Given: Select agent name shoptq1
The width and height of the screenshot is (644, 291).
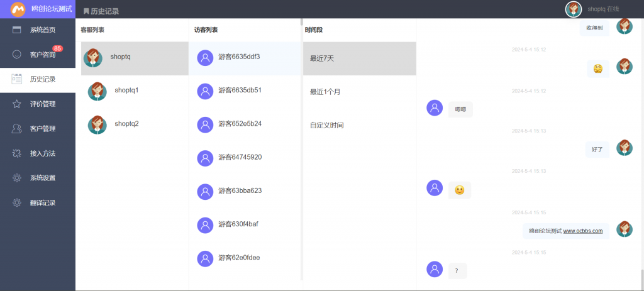Looking at the screenshot, I should 126,90.
